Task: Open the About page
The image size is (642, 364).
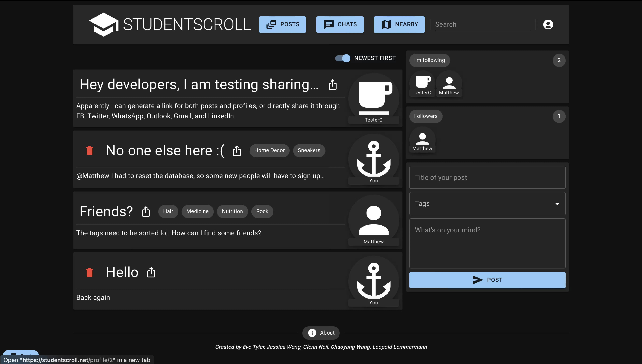Action: tap(321, 333)
